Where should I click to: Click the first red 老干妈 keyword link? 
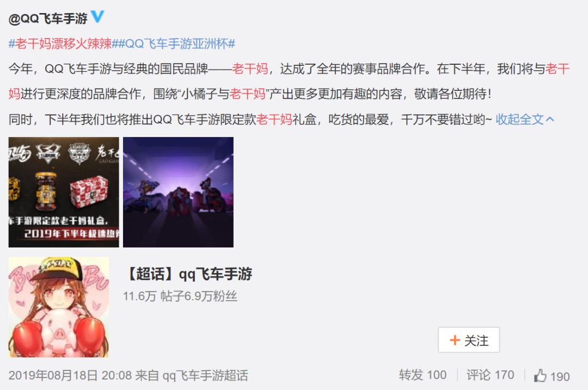[250, 69]
